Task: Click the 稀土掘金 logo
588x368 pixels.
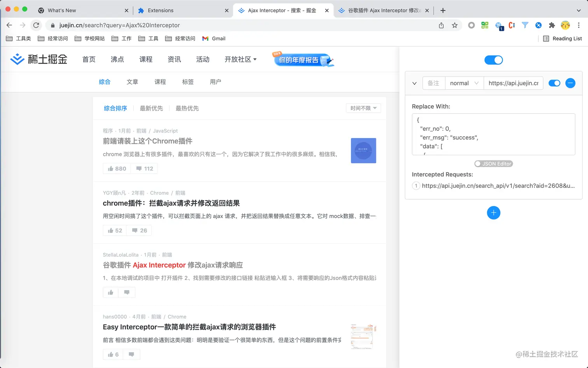Action: (x=38, y=59)
